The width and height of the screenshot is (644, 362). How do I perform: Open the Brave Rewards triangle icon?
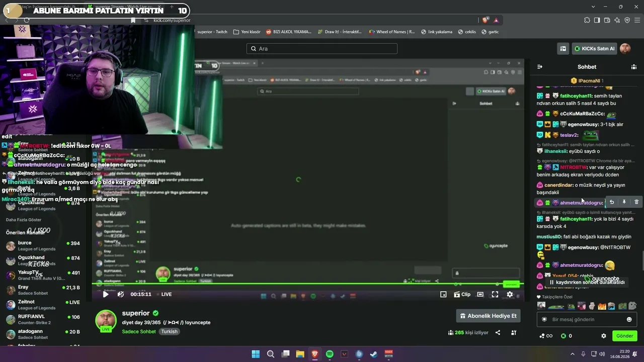[496, 20]
